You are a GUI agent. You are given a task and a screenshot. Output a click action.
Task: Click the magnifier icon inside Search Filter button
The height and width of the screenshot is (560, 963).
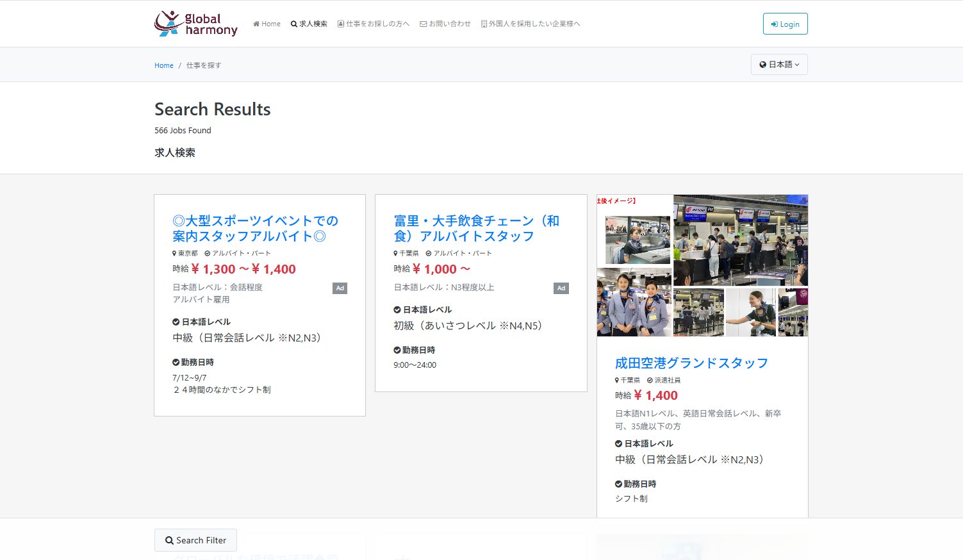169,540
